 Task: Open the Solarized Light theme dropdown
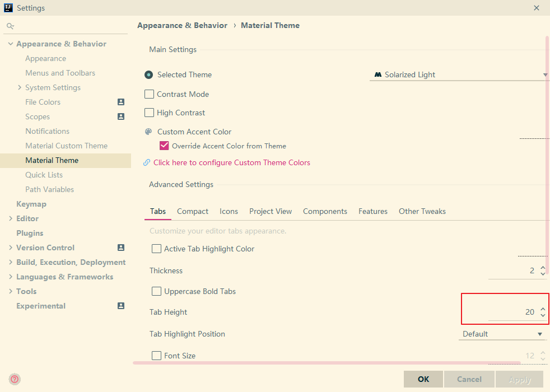(459, 74)
